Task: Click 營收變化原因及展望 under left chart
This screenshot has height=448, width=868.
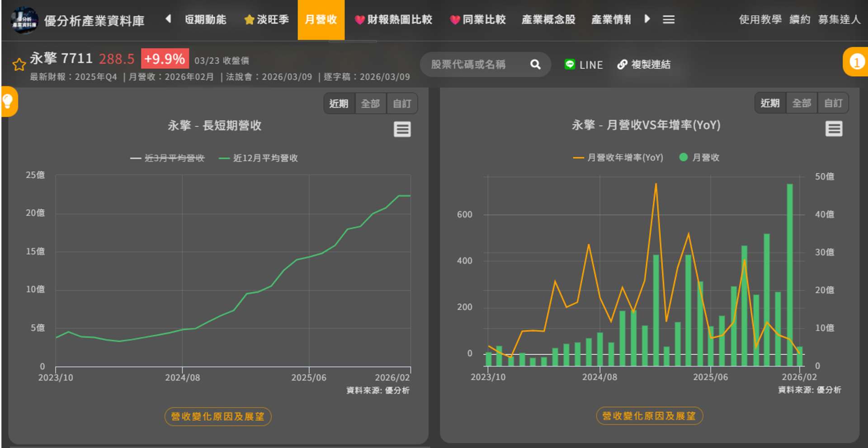Action: point(217,416)
